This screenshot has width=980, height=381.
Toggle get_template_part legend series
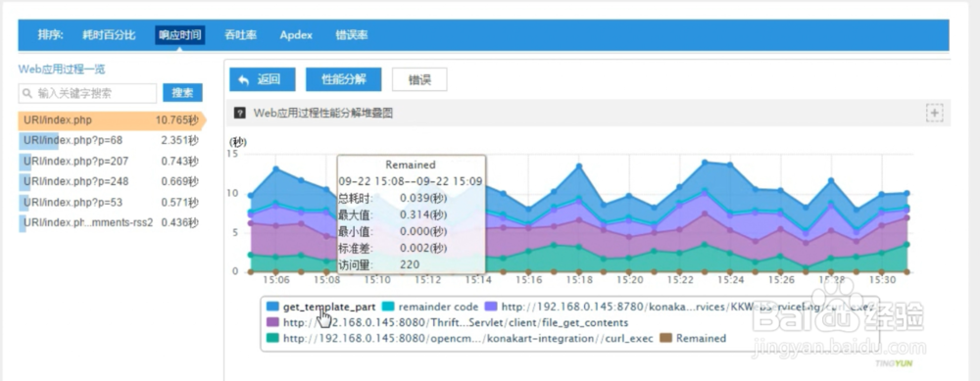[321, 307]
